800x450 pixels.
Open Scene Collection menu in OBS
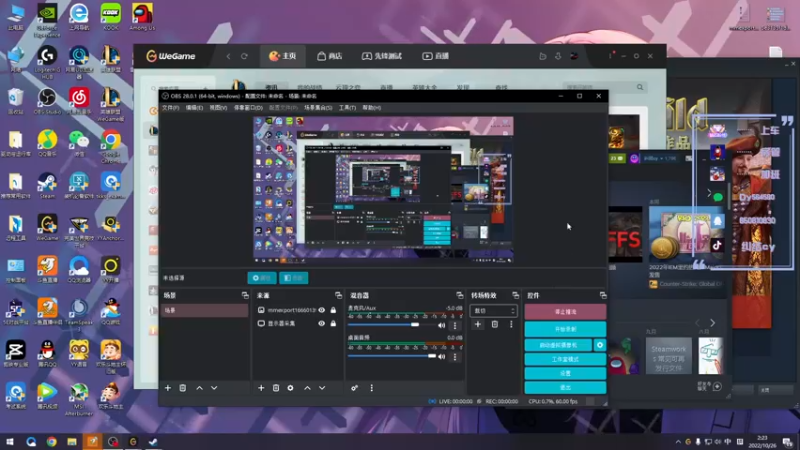[x=318, y=108]
